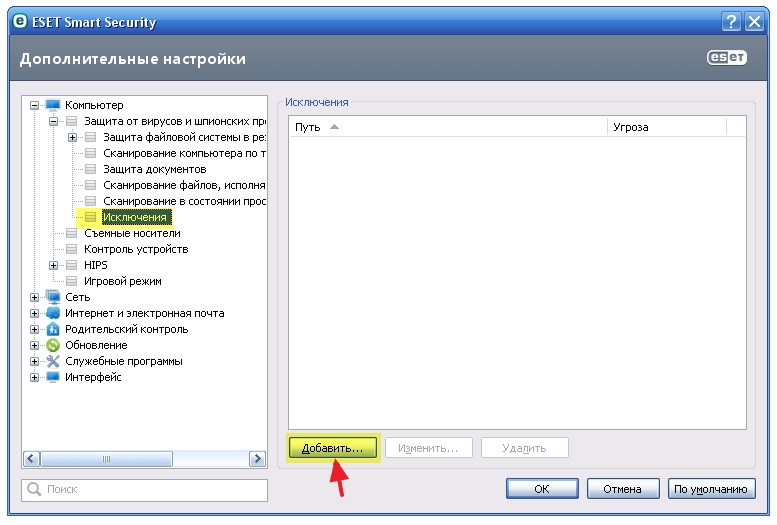Sort by the Угроза column header
This screenshot has width=777, height=525.
click(667, 127)
